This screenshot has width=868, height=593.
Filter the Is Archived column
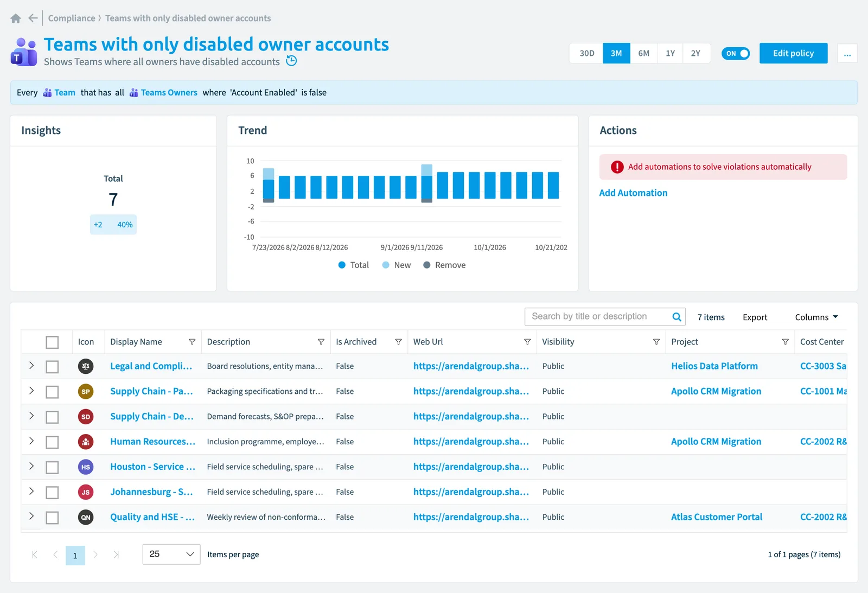tap(398, 342)
